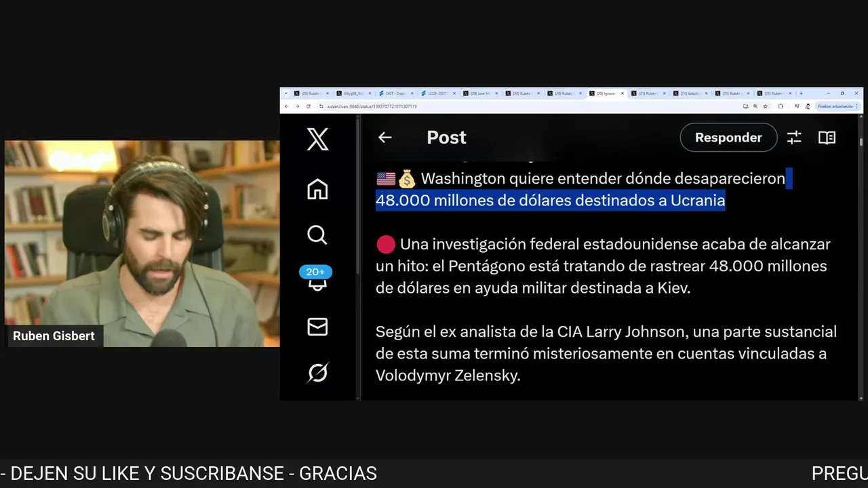Switch to the DGT - Dispo tab
868x488 pixels.
pos(395,94)
